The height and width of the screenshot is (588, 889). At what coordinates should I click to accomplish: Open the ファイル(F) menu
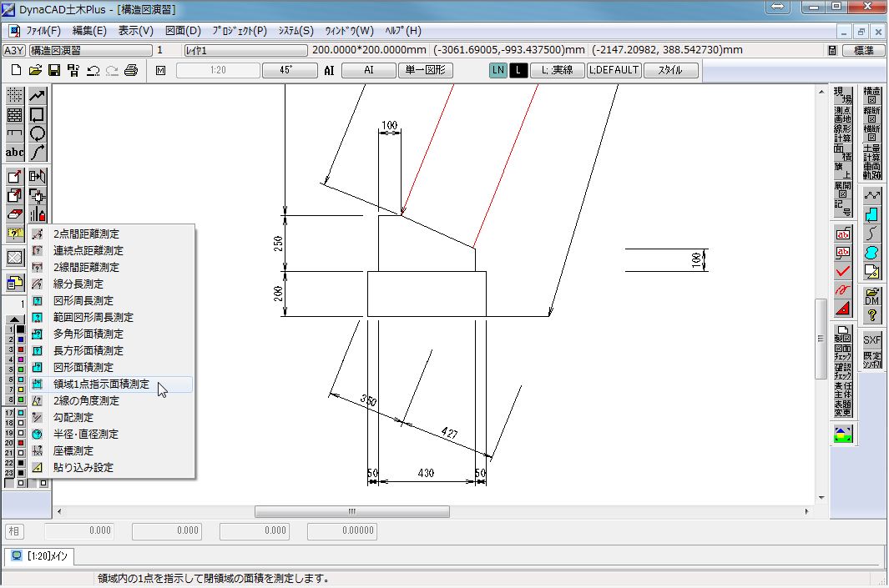pos(43,31)
